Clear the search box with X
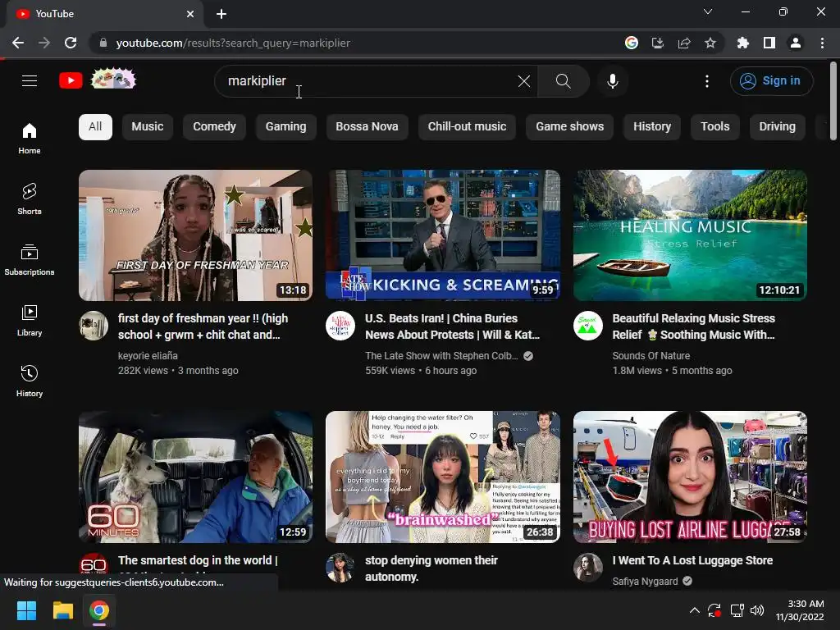The height and width of the screenshot is (630, 840). [x=524, y=81]
